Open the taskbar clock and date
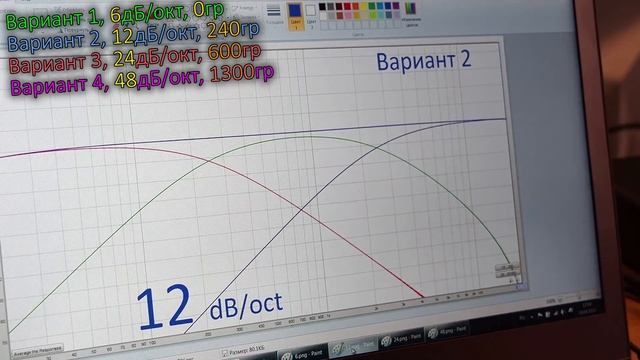Image resolution: width=640 pixels, height=360 pixels. click(x=587, y=308)
